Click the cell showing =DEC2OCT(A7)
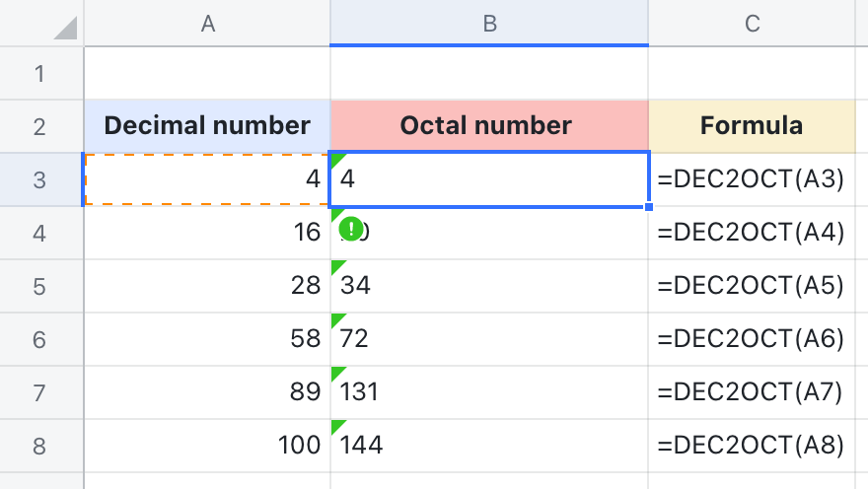This screenshot has width=868, height=489. [x=752, y=392]
